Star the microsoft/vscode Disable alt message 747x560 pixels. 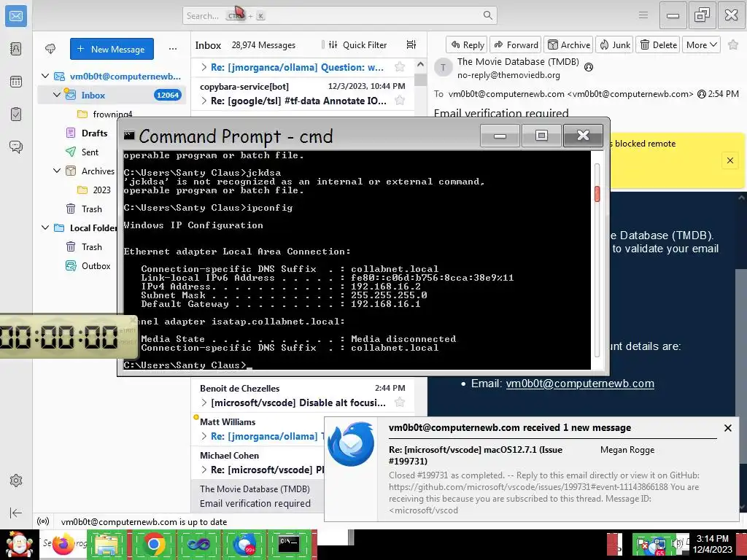pyautogui.click(x=400, y=402)
